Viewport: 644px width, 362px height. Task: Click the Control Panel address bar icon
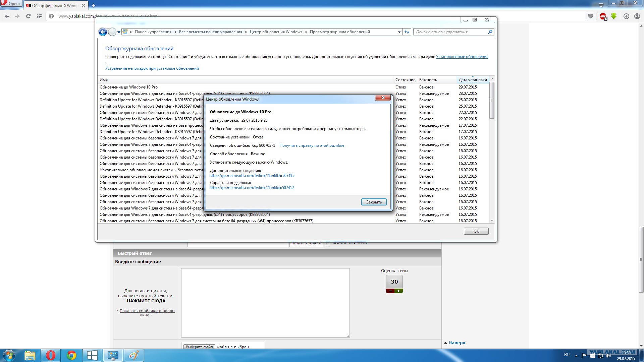(x=125, y=32)
